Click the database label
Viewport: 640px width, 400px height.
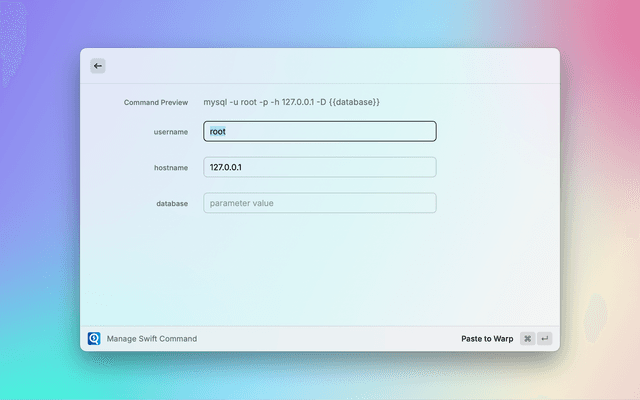point(172,203)
